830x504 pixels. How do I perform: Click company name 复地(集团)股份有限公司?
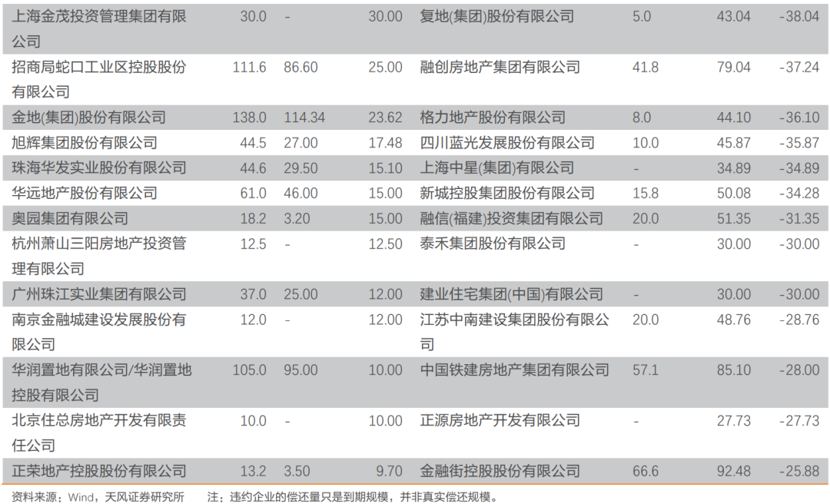pyautogui.click(x=496, y=16)
